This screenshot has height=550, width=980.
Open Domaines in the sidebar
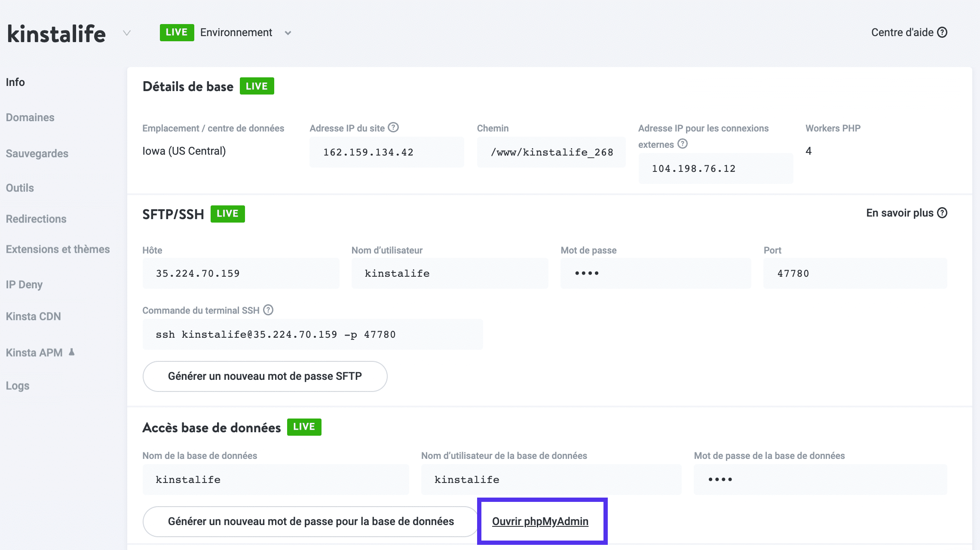pyautogui.click(x=30, y=117)
